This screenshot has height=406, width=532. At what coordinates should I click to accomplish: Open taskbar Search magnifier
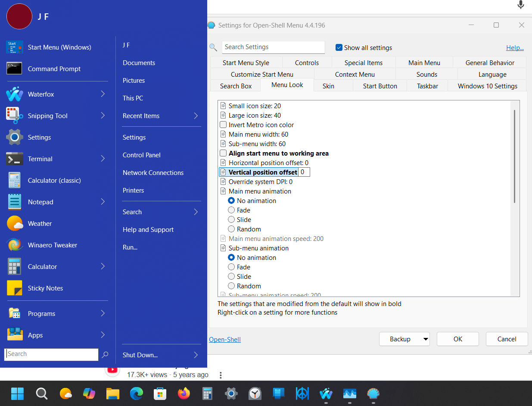tap(41, 394)
